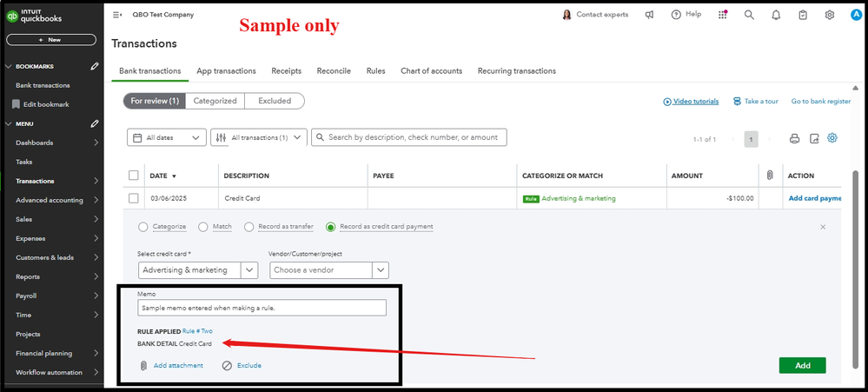The width and height of the screenshot is (868, 392).
Task: Open the App transactions tab
Action: click(x=227, y=71)
